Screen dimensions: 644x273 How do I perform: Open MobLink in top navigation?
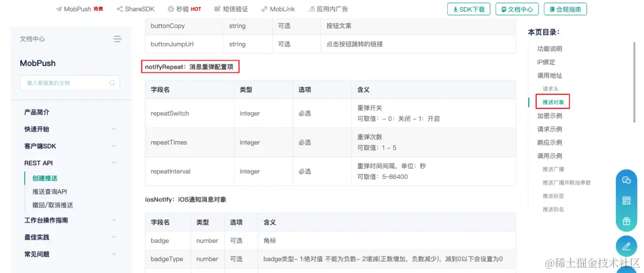278,9
